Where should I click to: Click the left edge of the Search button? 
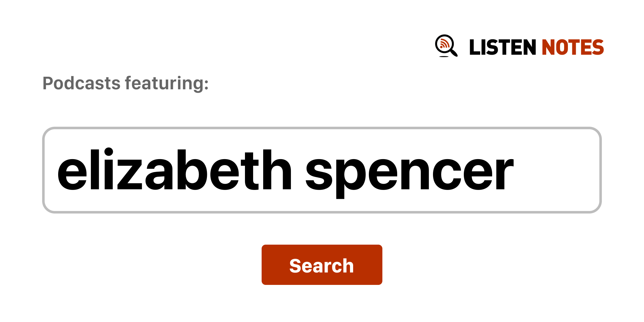click(x=266, y=265)
